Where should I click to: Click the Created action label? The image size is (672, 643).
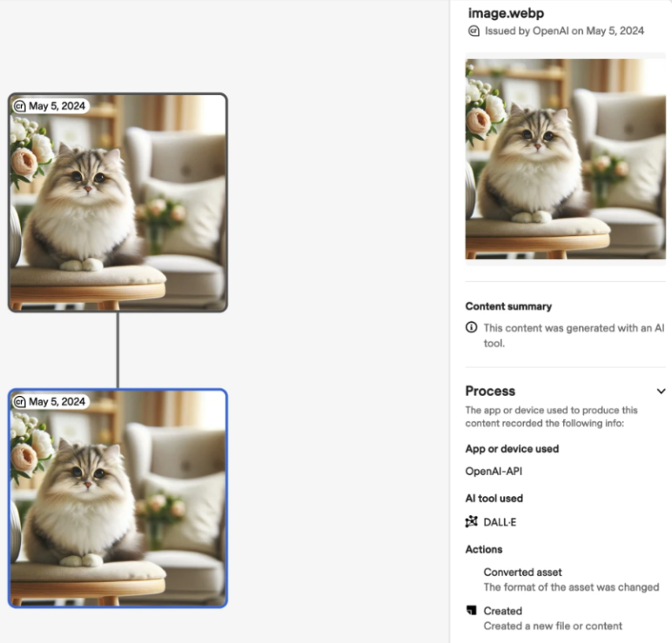503,611
